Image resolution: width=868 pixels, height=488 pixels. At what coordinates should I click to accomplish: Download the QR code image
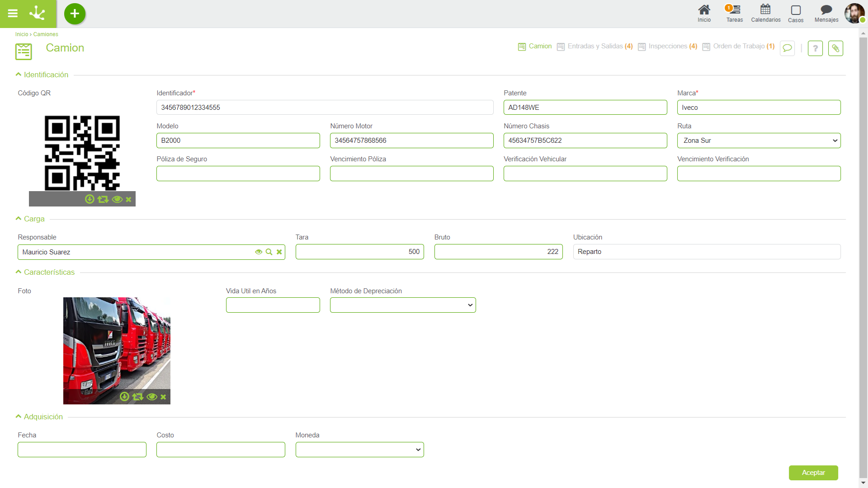(90, 199)
